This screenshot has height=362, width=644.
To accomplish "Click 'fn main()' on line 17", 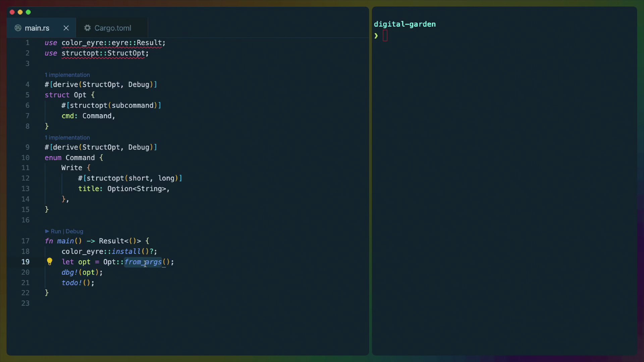I will (x=63, y=241).
